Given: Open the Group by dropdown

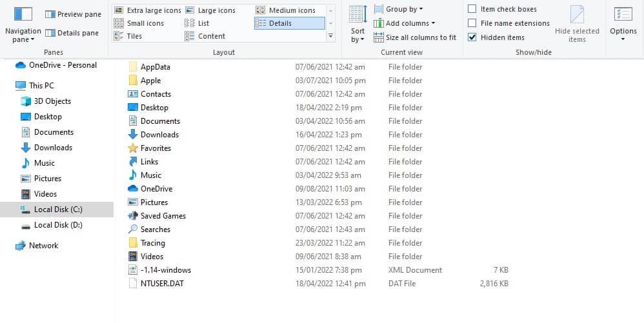Looking at the screenshot, I should pyautogui.click(x=398, y=9).
